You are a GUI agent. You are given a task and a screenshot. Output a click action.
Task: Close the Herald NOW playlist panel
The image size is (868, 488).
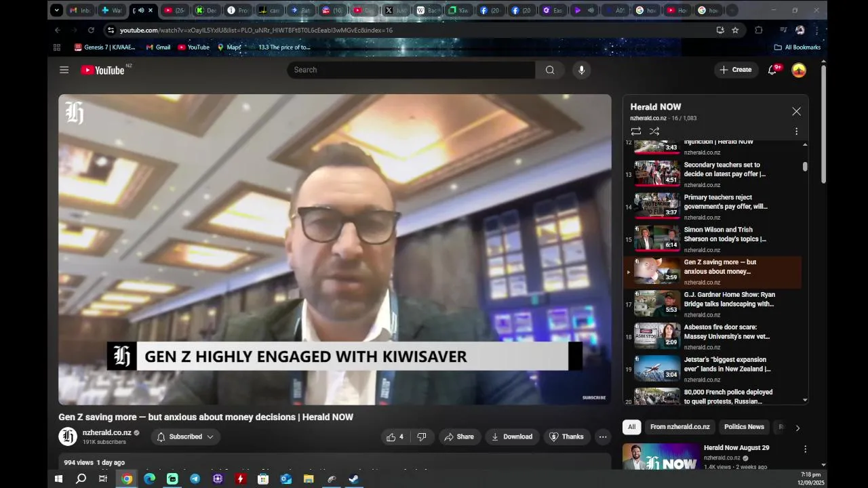(x=796, y=111)
